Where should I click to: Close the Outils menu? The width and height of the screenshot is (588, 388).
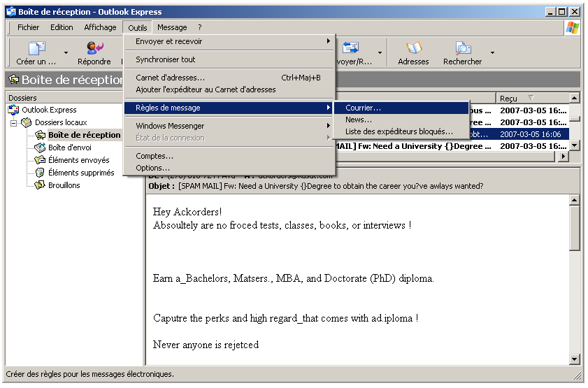pos(138,28)
